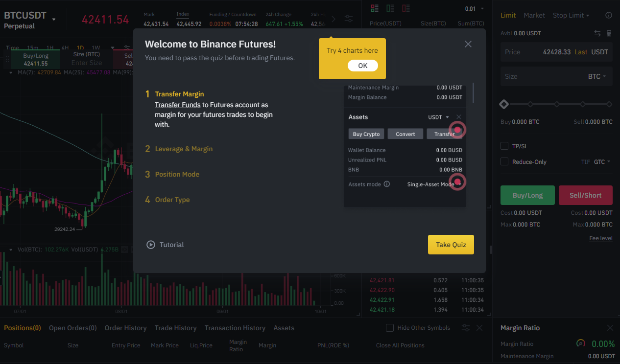Open USDT dropdown in Assets preview
The image size is (620, 364).
438,117
